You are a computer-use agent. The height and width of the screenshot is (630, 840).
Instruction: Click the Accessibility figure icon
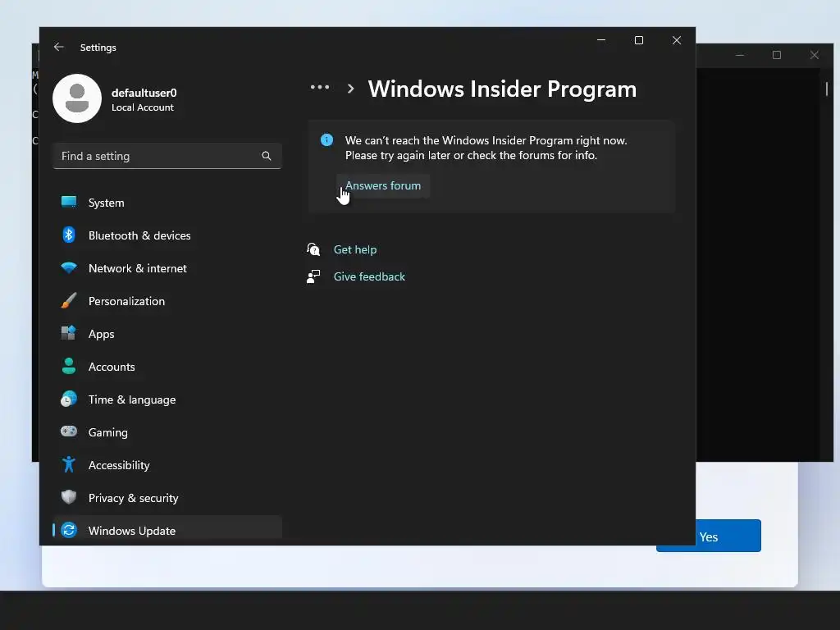coord(69,464)
